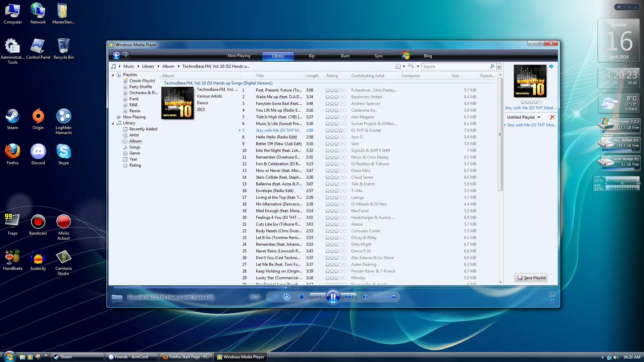Select the Songs library view
The height and width of the screenshot is (362, 644).
135,147
